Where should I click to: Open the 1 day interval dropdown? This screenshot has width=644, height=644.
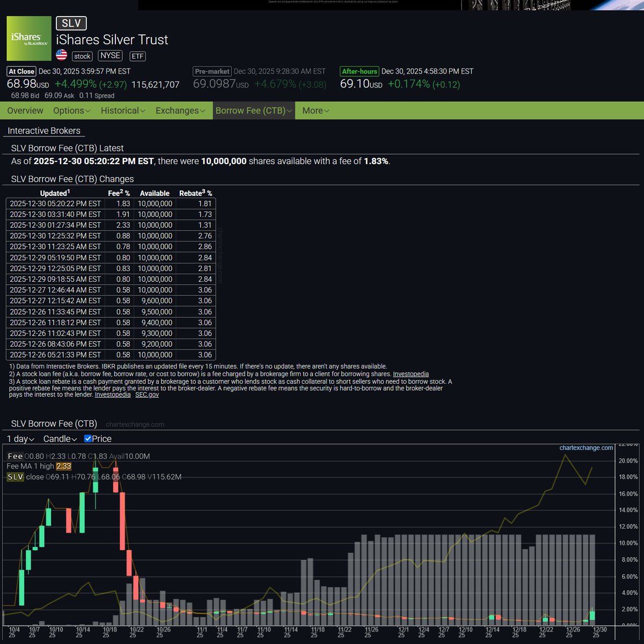tap(20, 438)
